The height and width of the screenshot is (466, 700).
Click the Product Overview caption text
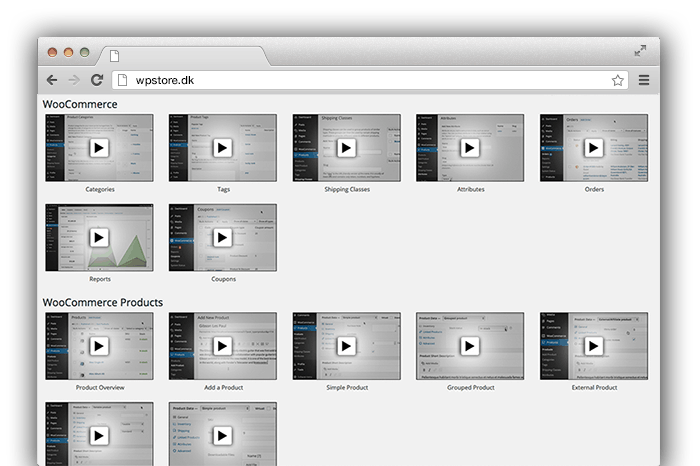[x=100, y=387]
